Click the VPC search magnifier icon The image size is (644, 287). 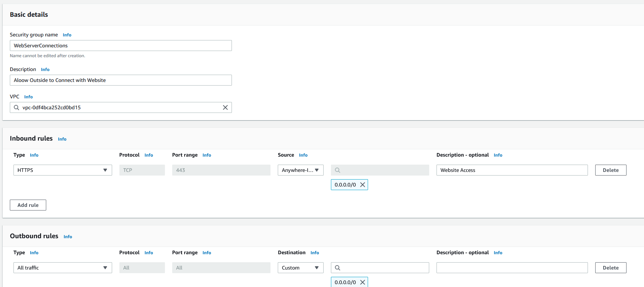click(x=16, y=107)
